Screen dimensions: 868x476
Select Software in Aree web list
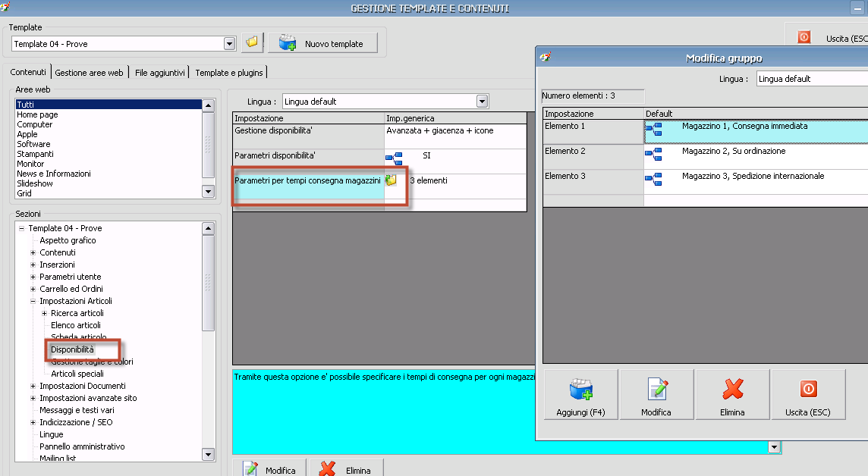tap(34, 144)
